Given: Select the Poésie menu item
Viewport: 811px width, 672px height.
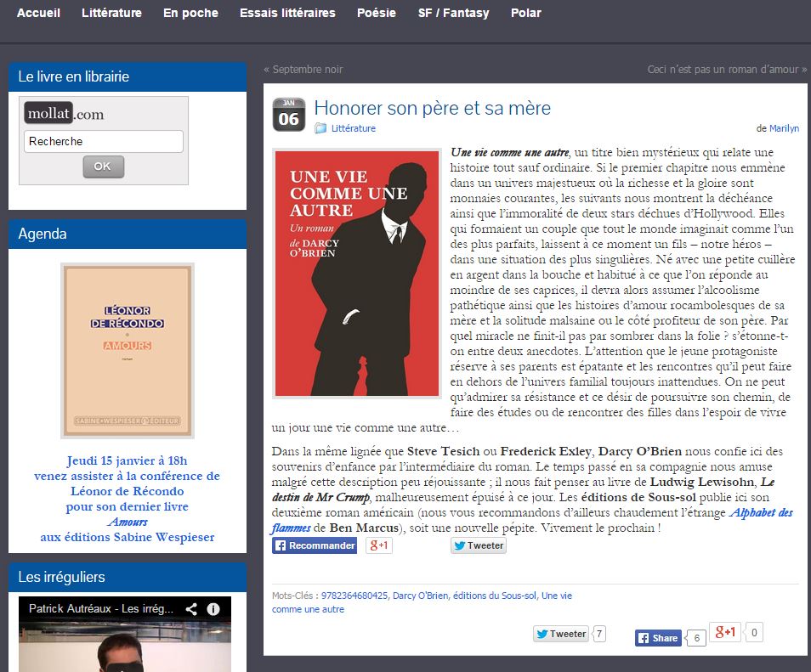Looking at the screenshot, I should [377, 13].
